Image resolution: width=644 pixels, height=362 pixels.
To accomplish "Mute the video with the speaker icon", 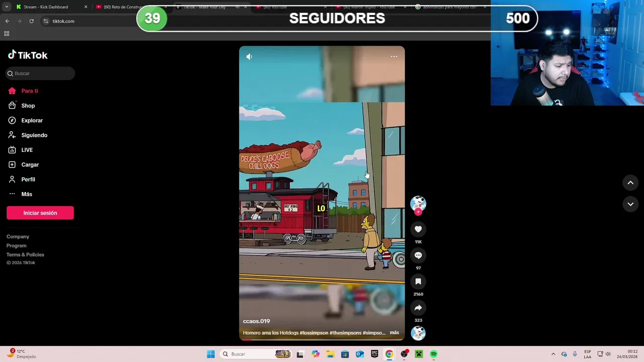I will [x=249, y=57].
